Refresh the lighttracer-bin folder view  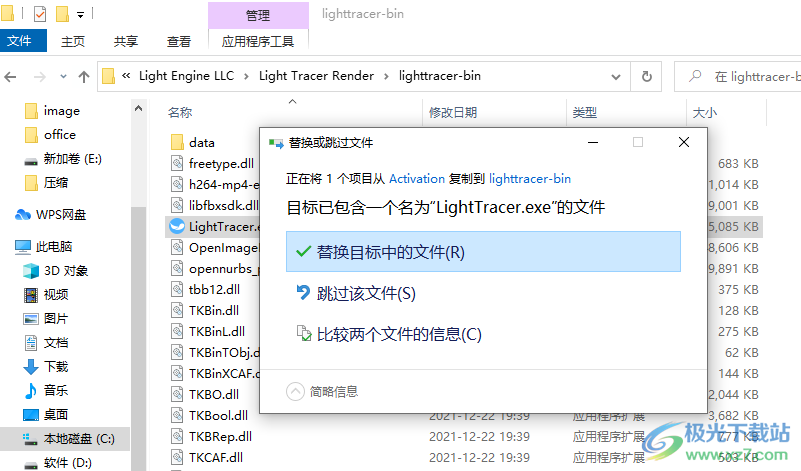pyautogui.click(x=646, y=77)
